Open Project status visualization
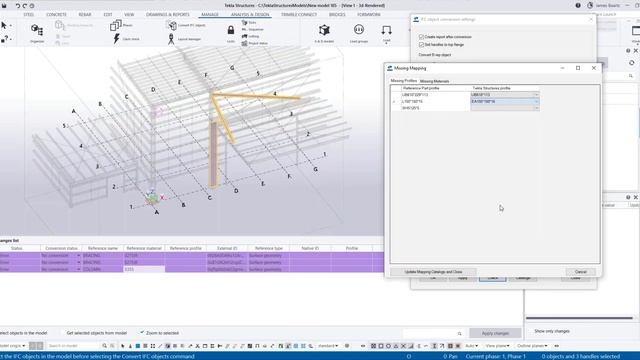 pos(255,43)
